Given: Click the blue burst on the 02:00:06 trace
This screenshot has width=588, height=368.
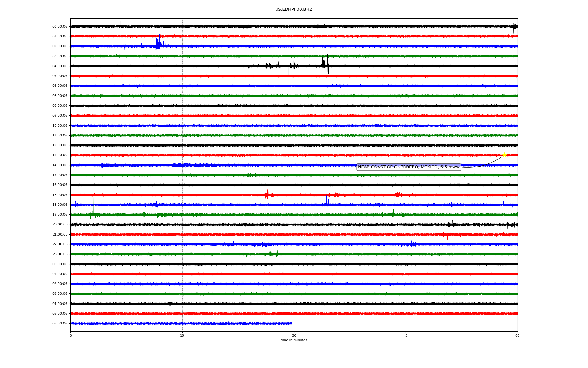Looking at the screenshot, I should [x=159, y=44].
